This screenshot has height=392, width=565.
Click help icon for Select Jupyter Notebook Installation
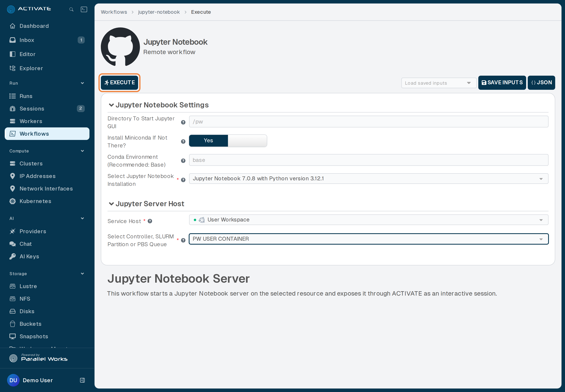pyautogui.click(x=183, y=180)
